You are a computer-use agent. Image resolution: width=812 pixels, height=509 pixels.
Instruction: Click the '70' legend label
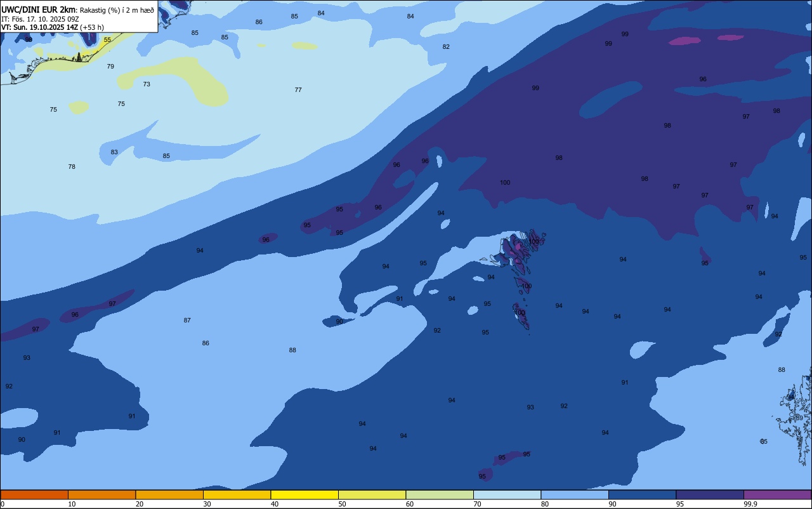click(477, 504)
